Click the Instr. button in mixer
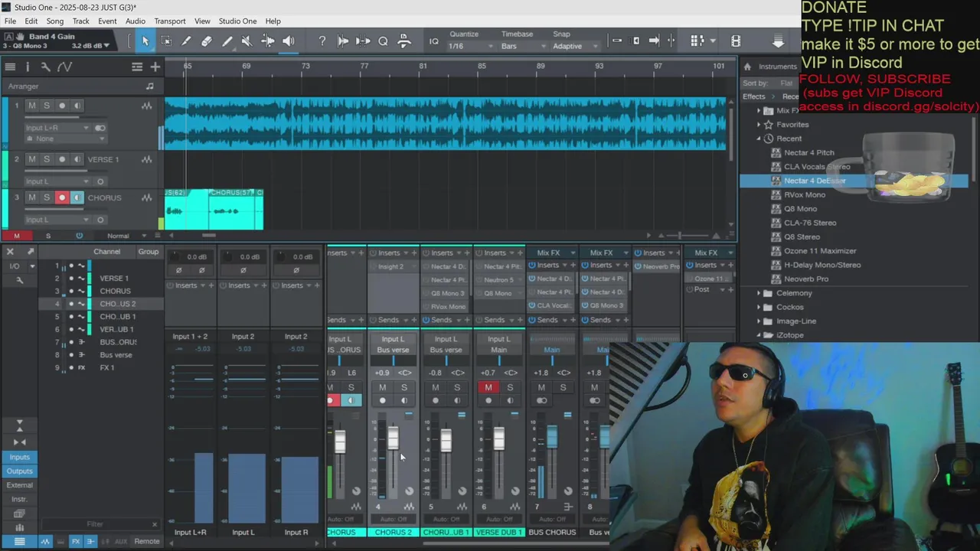Screen dimensions: 980x551 (x=20, y=499)
